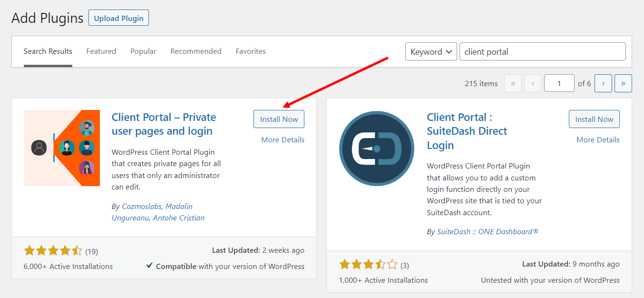The width and height of the screenshot is (644, 298).
Task: Focus the plugin search field containing client portal
Action: (x=542, y=51)
